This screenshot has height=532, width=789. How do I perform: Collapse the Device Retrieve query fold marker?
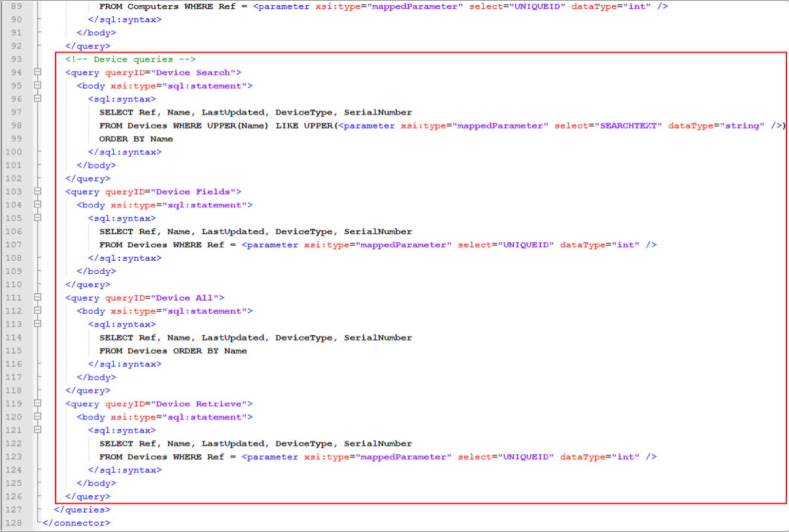tap(38, 404)
